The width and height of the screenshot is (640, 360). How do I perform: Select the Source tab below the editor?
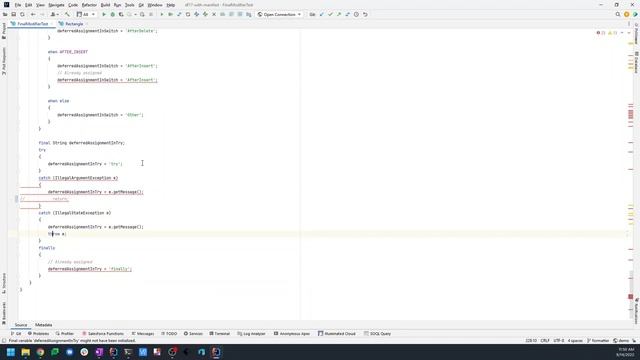21,325
